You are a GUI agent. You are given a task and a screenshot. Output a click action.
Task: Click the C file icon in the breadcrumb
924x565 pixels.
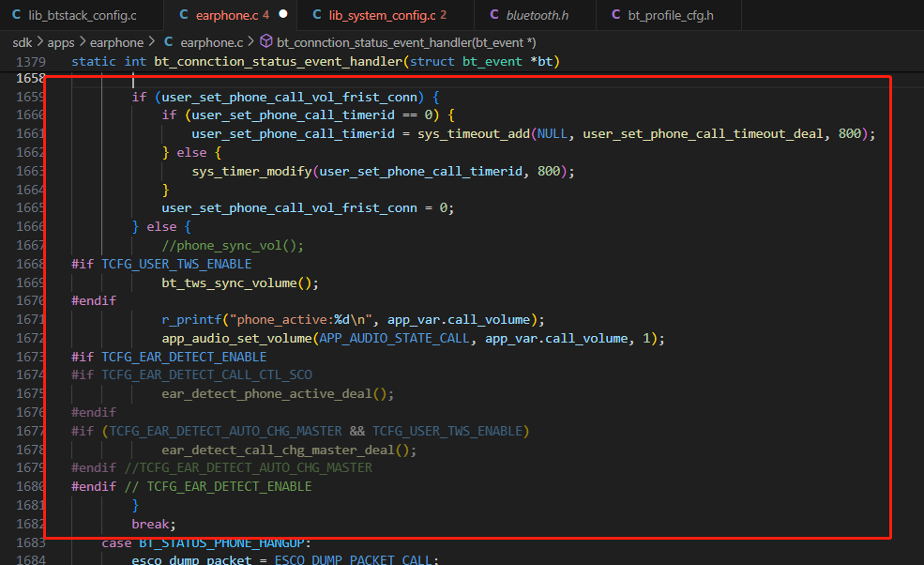169,42
